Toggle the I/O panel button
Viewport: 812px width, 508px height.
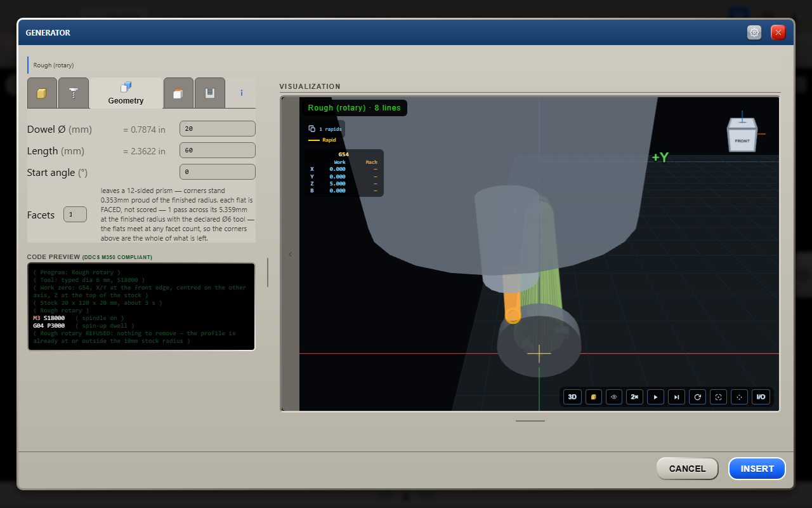[x=760, y=397]
